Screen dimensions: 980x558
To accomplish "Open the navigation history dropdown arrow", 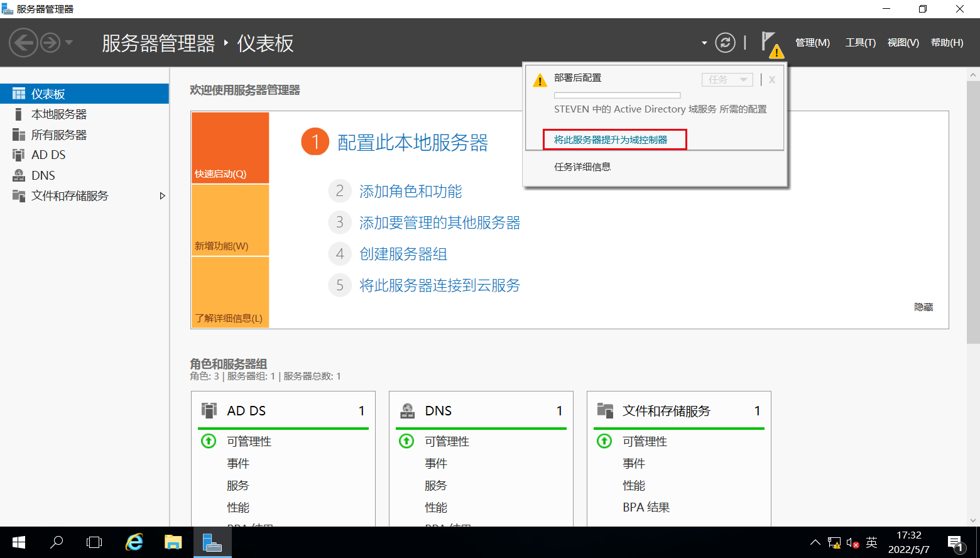I will click(69, 43).
